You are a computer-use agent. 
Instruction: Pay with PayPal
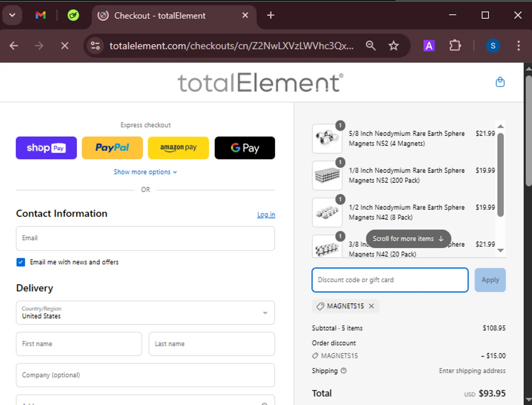[x=112, y=148]
